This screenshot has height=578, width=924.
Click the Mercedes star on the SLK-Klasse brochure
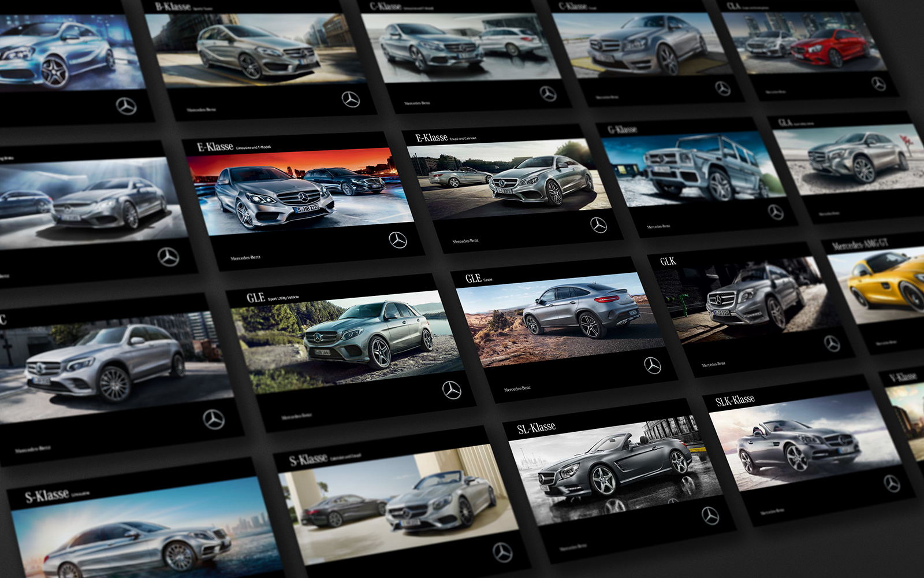pos(892,483)
